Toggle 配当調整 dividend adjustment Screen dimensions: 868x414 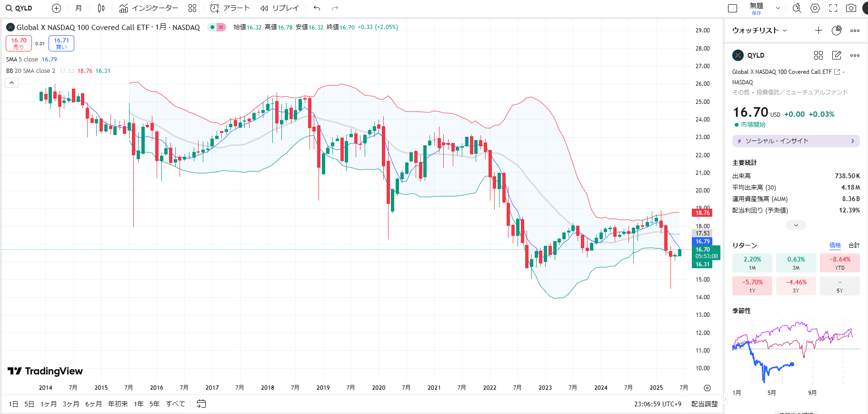tap(705, 404)
